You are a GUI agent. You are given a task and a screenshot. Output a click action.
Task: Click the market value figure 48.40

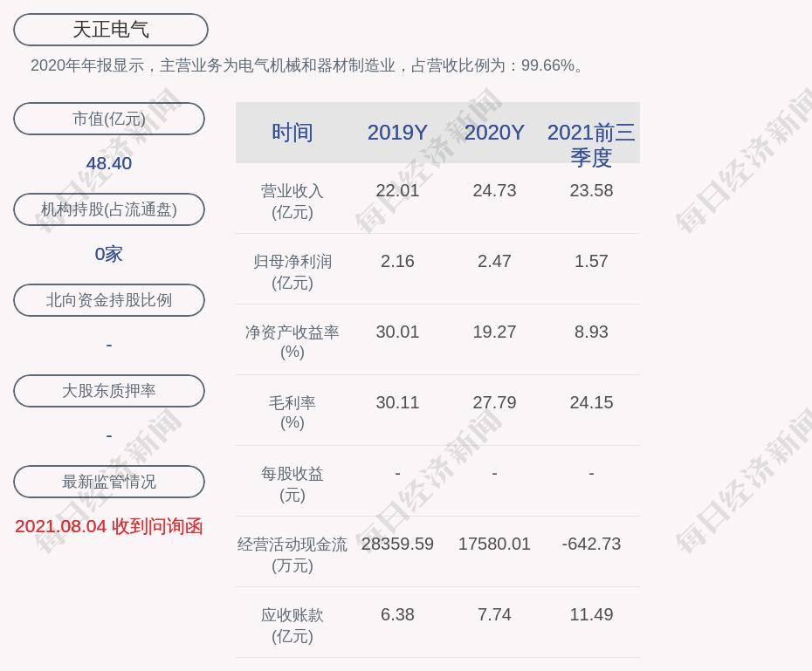(109, 163)
